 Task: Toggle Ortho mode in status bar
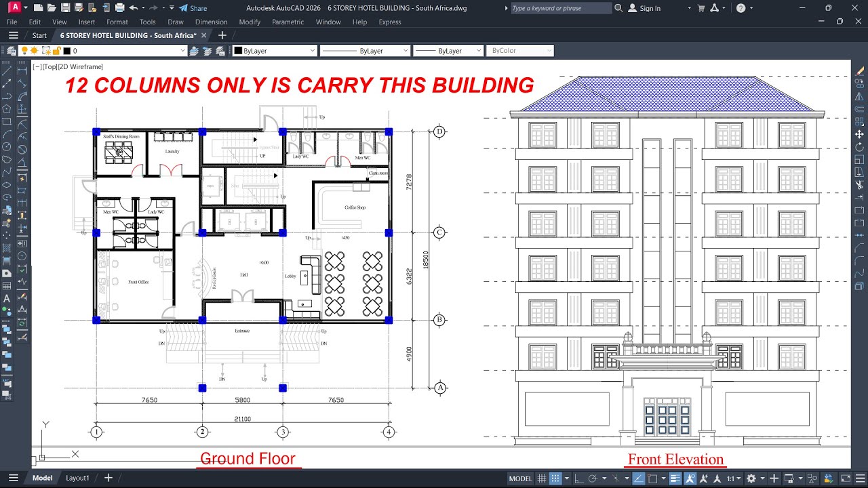tap(578, 479)
